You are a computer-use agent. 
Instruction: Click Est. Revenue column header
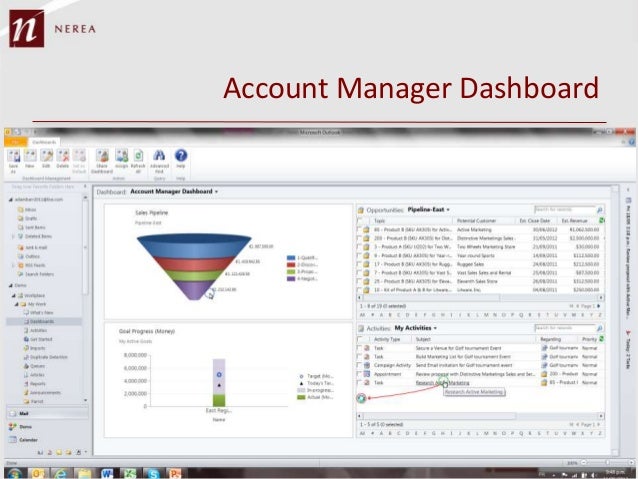[575, 221]
